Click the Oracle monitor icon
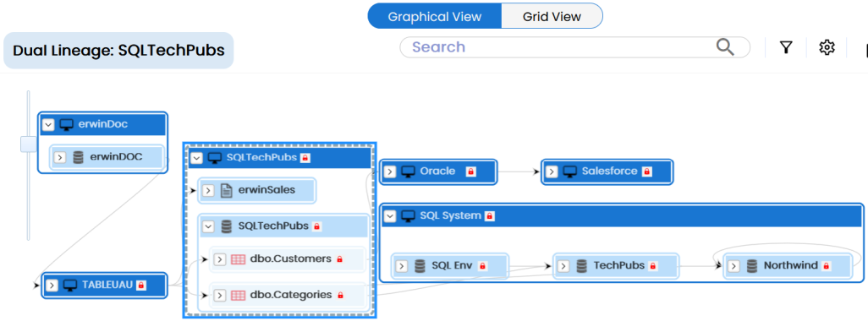This screenshot has height=321, width=868. [x=409, y=171]
